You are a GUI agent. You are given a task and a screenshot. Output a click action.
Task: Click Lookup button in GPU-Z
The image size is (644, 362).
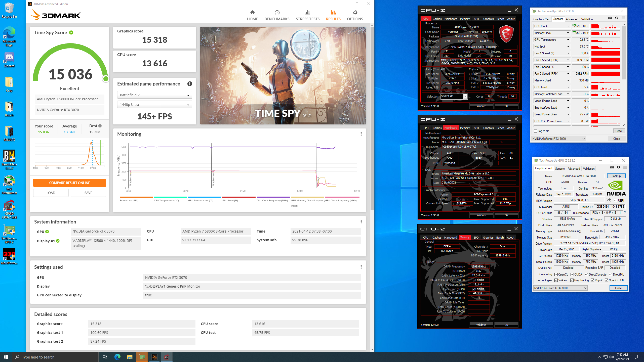click(616, 176)
